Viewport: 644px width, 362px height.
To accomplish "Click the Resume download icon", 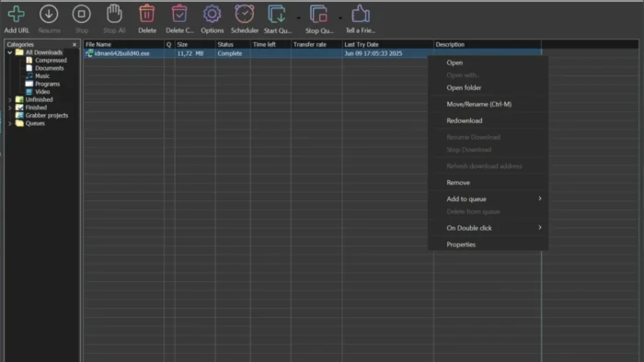I will [x=49, y=15].
